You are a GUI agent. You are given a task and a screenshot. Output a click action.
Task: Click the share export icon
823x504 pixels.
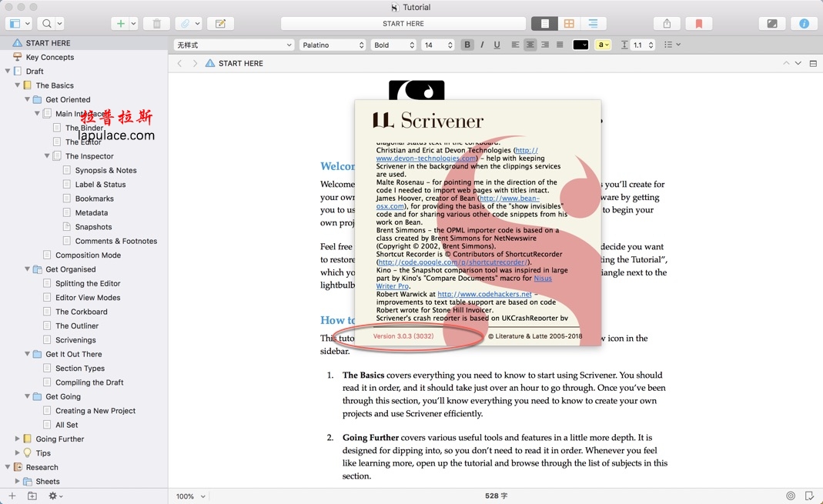click(667, 24)
